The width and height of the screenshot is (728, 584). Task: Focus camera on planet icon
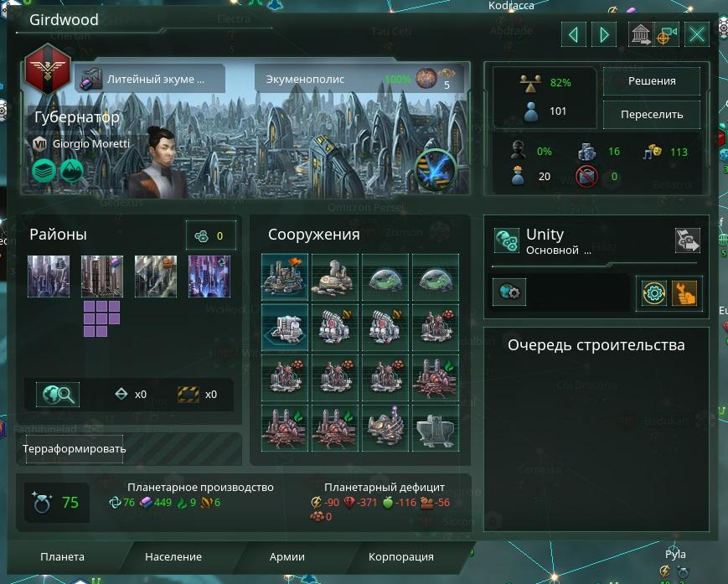(667, 34)
